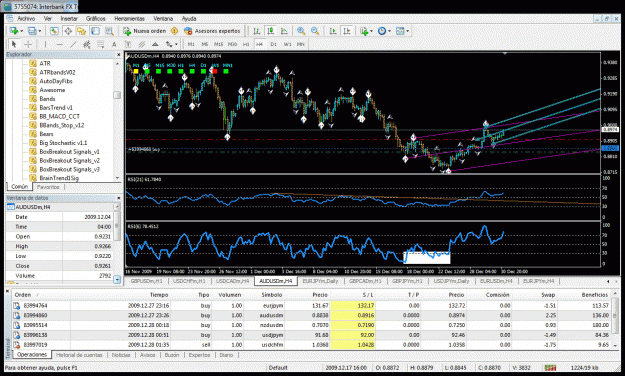Toggle the Data Window toolbar icon

[68, 31]
